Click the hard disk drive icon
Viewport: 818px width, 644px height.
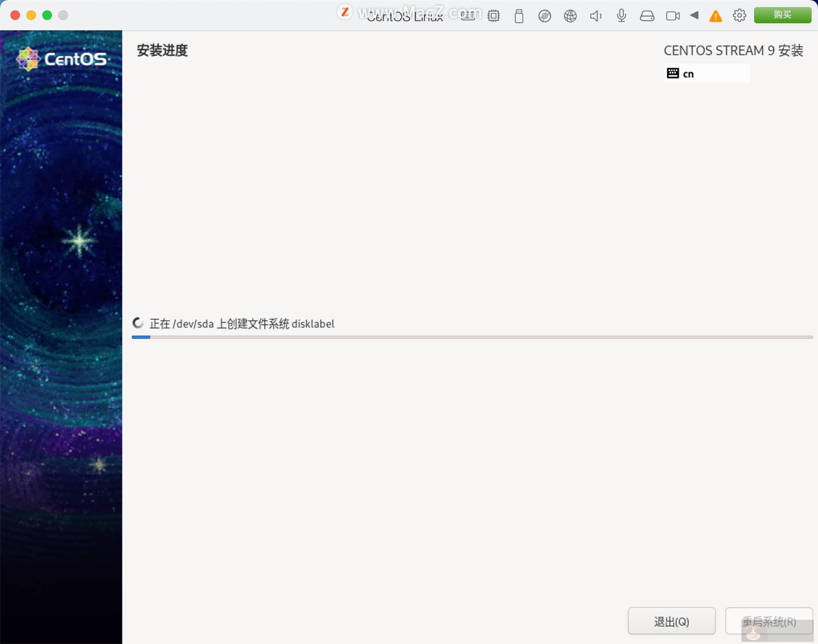pyautogui.click(x=647, y=16)
